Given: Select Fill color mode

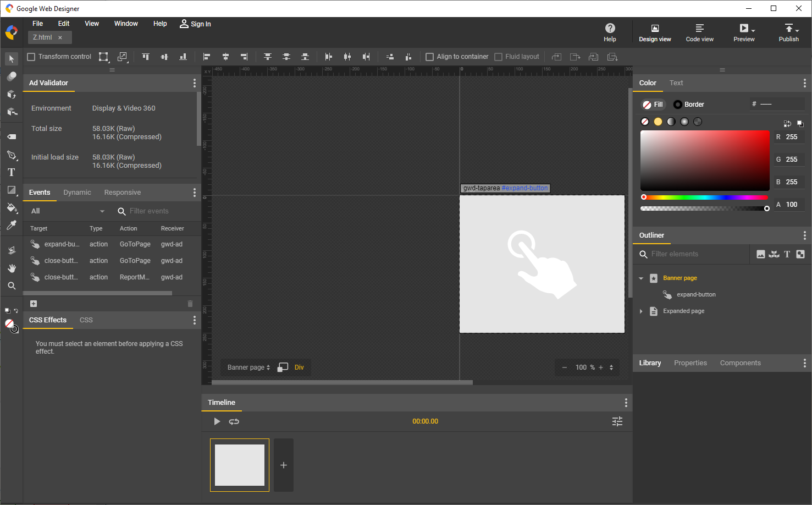Looking at the screenshot, I should [x=653, y=105].
